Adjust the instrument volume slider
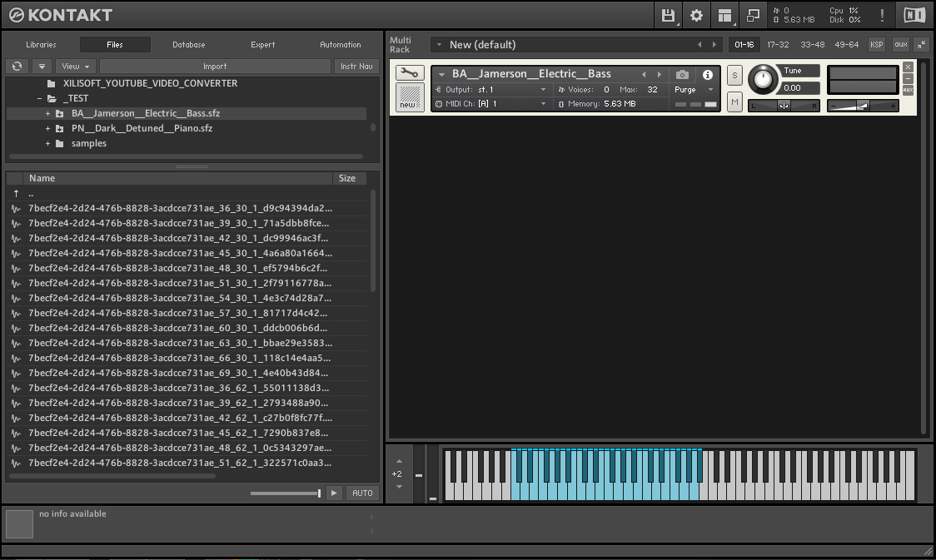This screenshot has height=560, width=936. 864,106
